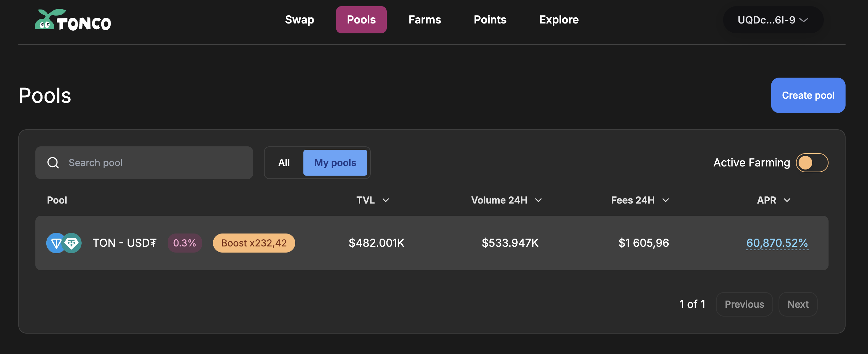Go to the Farms tab
This screenshot has height=354, width=868.
tap(424, 20)
